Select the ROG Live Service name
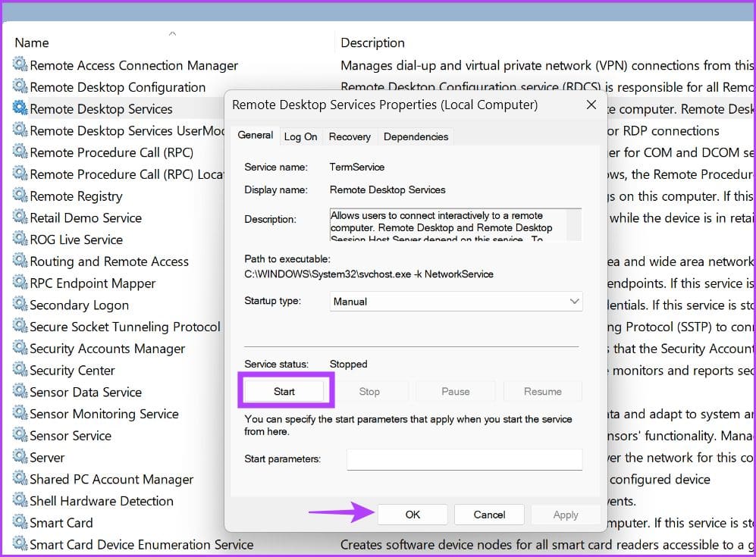Image resolution: width=756 pixels, height=557 pixels. pos(76,239)
